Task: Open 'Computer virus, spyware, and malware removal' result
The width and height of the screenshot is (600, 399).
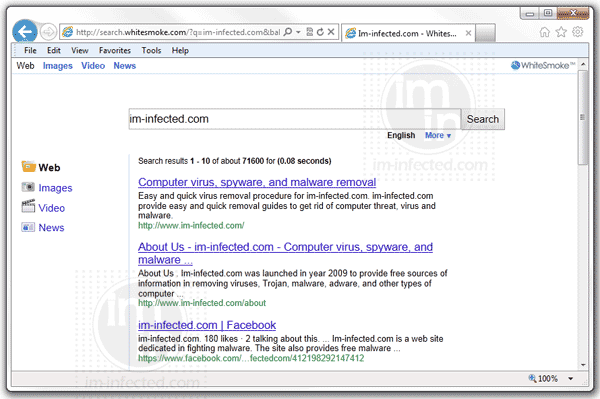Action: (257, 182)
